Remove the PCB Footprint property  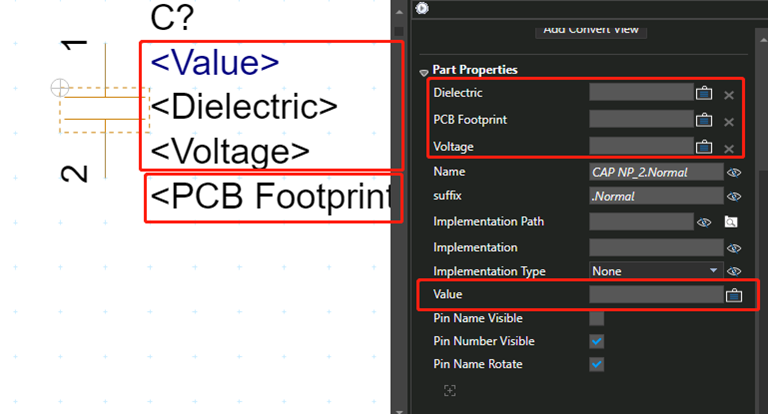point(729,121)
